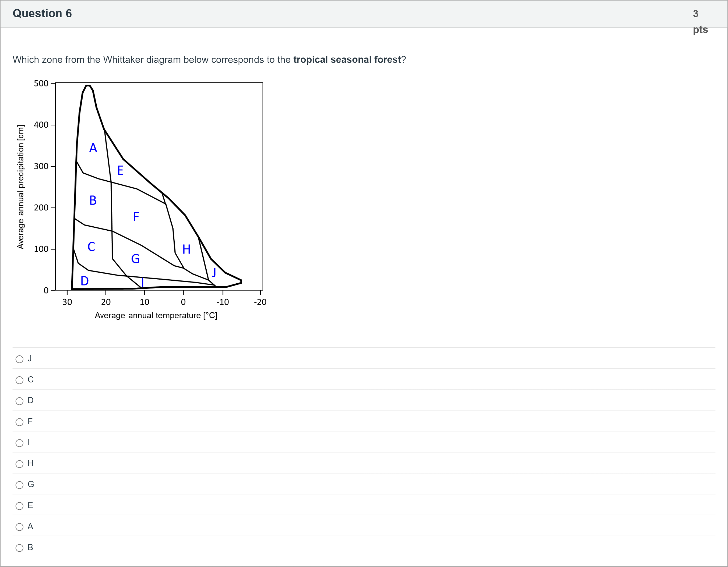This screenshot has height=567, width=728.
Task: Click zone label H in diagram
Action: pos(186,249)
